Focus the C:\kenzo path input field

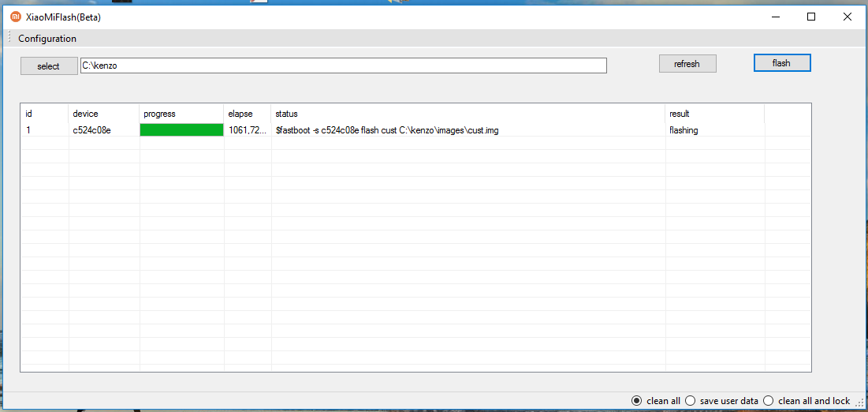343,66
